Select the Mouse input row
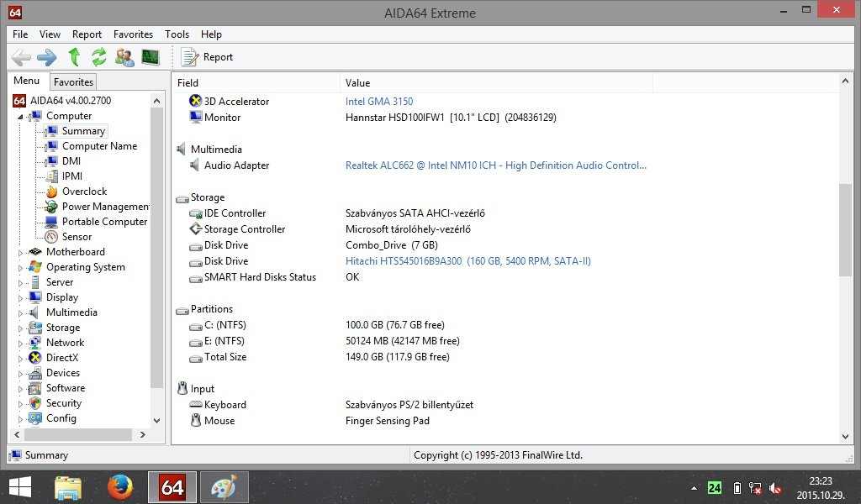 (x=505, y=421)
